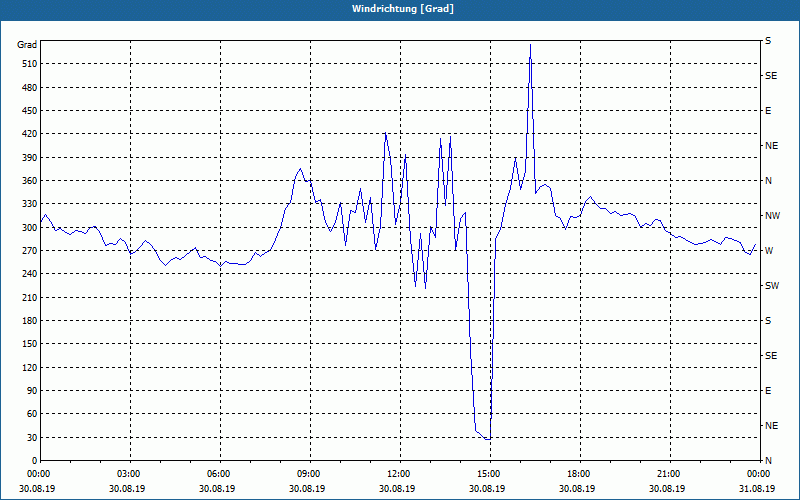Click the 180 degree axis label

click(x=30, y=321)
